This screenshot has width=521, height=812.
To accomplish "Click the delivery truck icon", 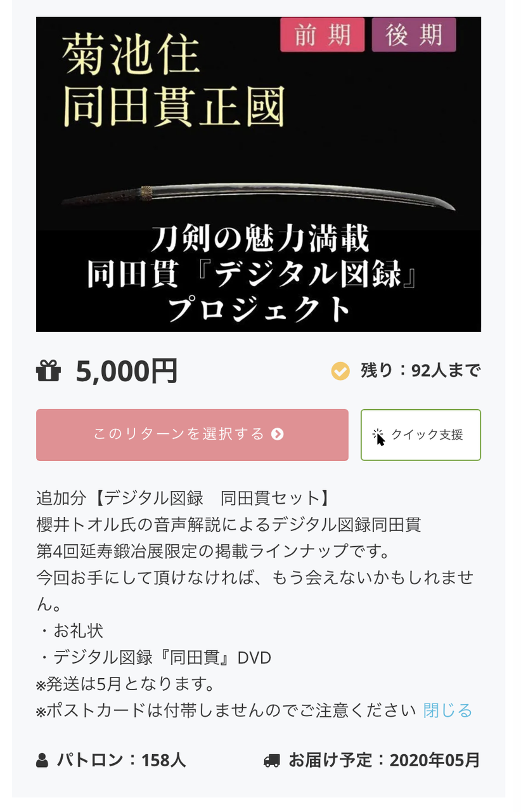I will [272, 760].
